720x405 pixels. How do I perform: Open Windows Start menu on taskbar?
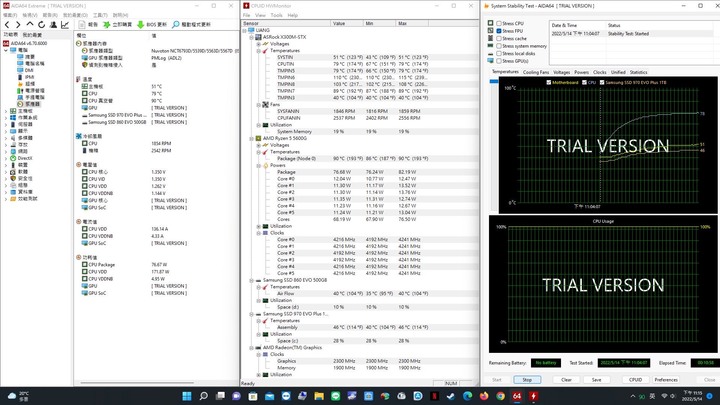click(x=187, y=396)
